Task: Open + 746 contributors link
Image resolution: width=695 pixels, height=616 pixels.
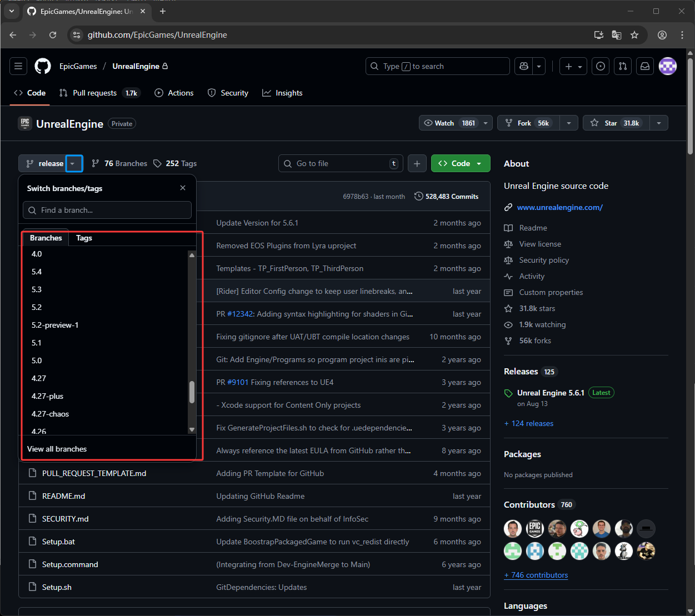Action: [536, 575]
